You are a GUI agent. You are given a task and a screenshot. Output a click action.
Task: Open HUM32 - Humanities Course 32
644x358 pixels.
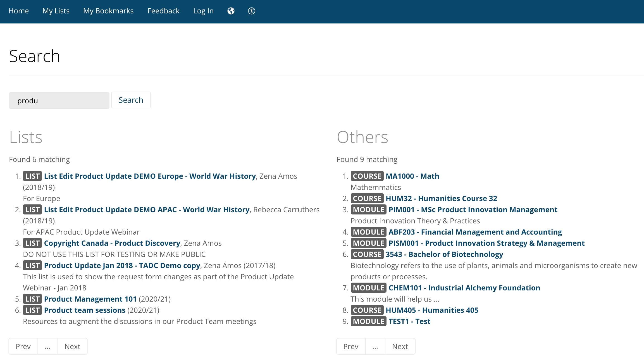(x=442, y=199)
